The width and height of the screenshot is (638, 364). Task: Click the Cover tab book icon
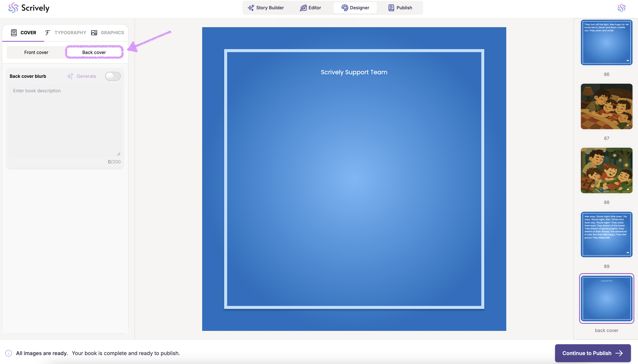[x=14, y=33]
